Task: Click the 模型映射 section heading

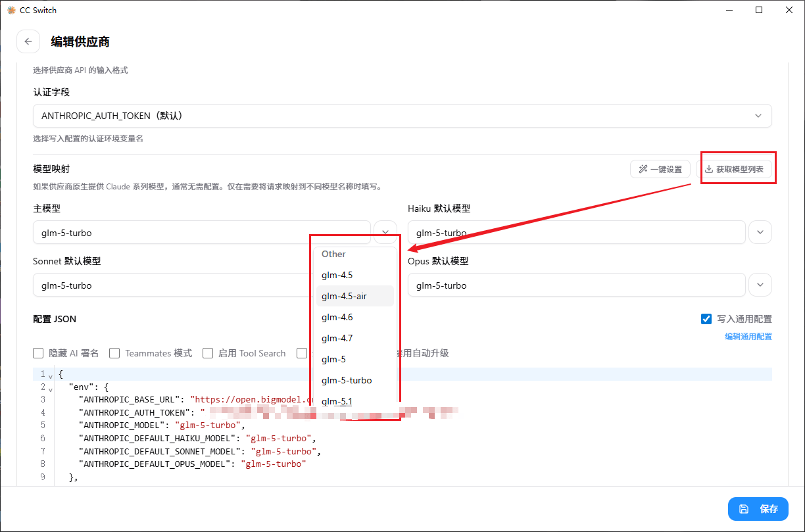Action: point(51,169)
